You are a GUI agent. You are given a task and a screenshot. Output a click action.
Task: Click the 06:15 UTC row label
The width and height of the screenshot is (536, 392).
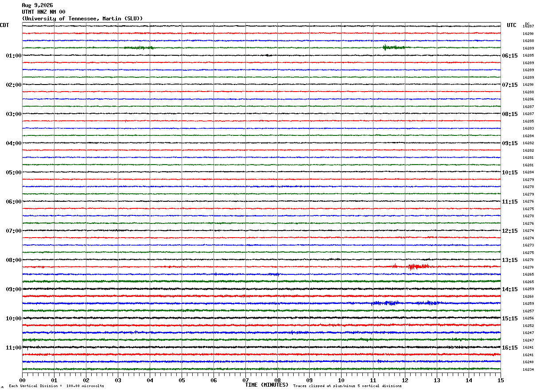coord(510,56)
